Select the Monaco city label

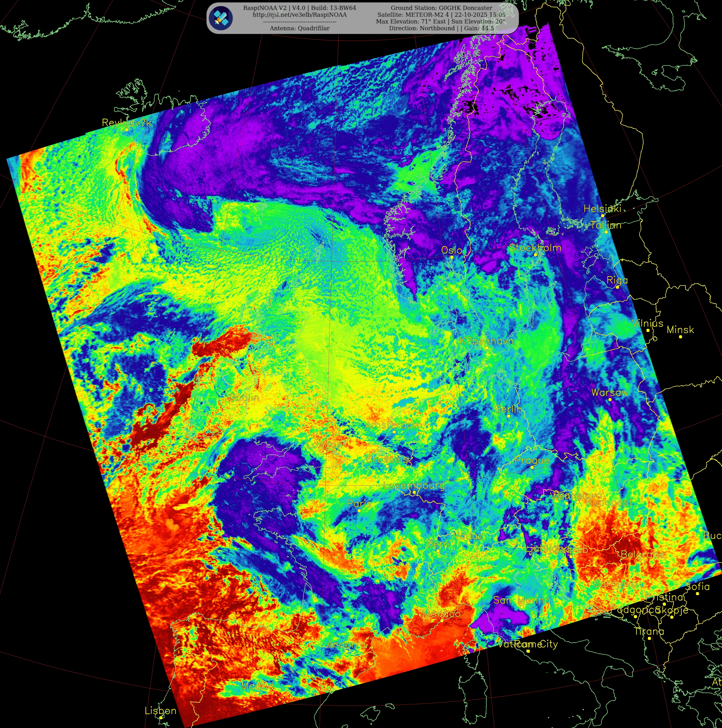pos(441,614)
